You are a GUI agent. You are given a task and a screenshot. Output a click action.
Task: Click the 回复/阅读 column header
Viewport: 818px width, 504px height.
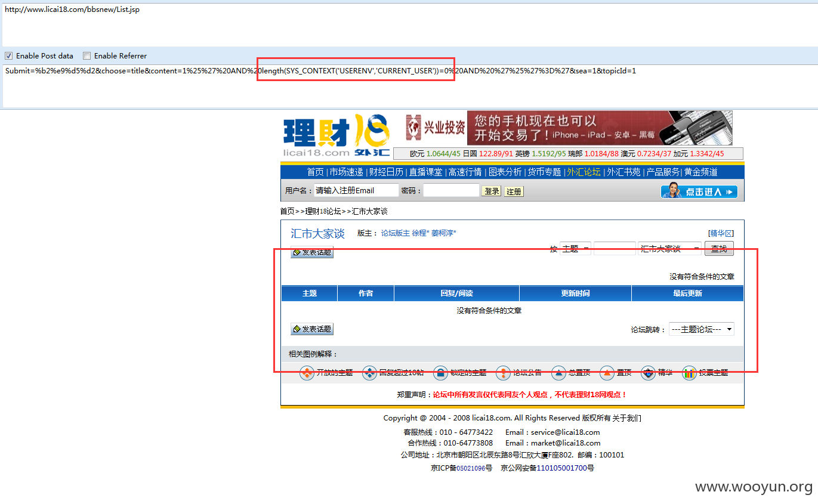point(457,293)
